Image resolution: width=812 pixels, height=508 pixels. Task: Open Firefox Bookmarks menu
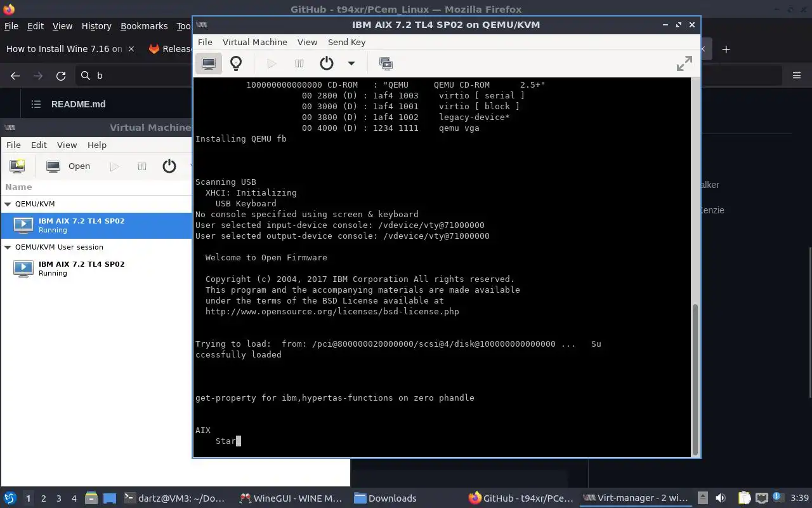(144, 26)
